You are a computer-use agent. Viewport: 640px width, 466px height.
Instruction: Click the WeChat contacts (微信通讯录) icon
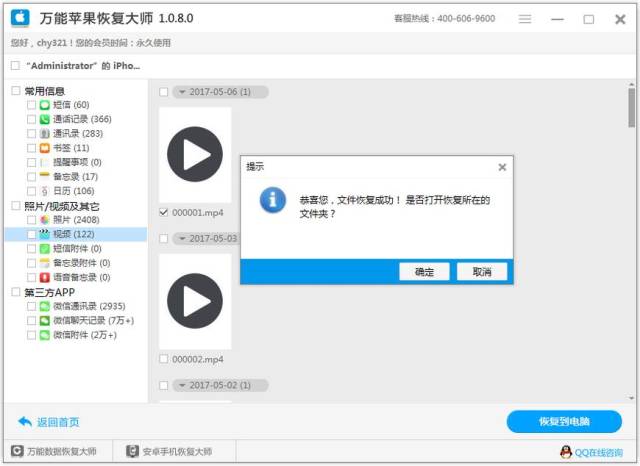tap(44, 306)
